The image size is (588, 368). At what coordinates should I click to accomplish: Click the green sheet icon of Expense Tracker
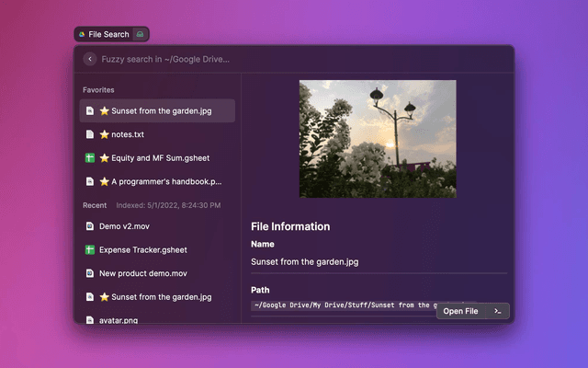[x=90, y=250]
